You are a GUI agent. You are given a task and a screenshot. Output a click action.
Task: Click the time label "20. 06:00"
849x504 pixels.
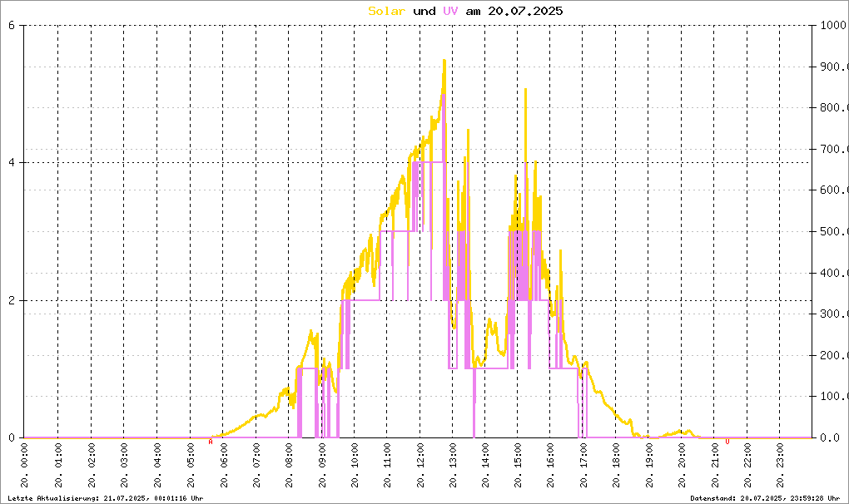tap(223, 465)
